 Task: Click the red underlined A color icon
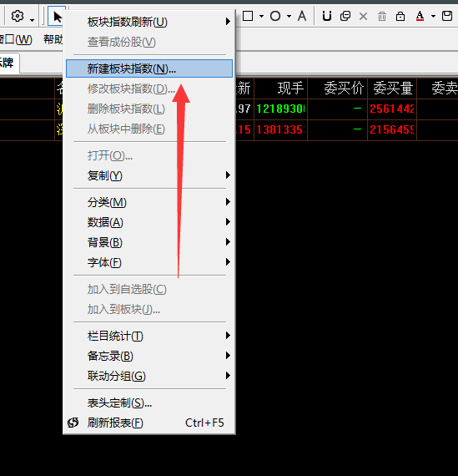click(420, 16)
